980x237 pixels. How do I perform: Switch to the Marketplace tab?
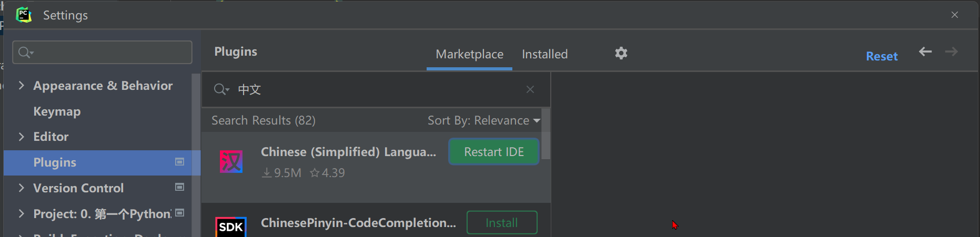tap(470, 54)
